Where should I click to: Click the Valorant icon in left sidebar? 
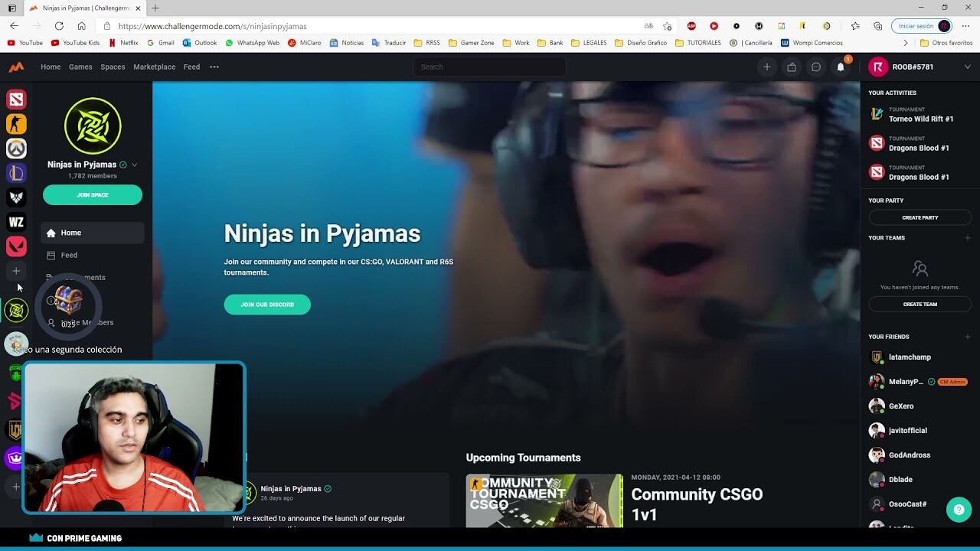click(x=16, y=246)
